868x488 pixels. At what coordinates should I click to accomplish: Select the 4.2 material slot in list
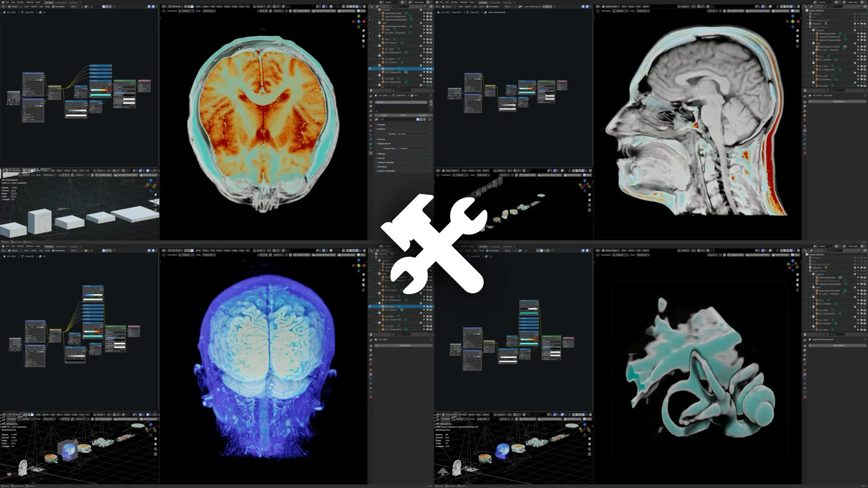click(x=401, y=103)
